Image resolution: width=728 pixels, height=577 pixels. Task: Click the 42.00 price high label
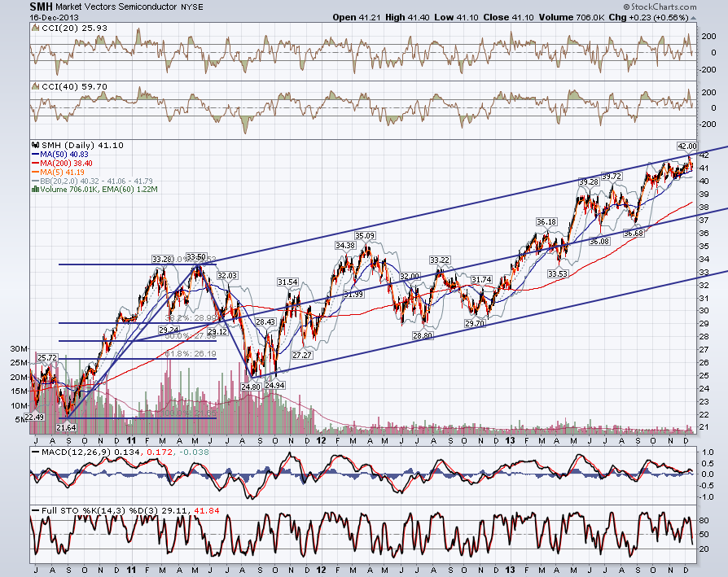point(687,146)
